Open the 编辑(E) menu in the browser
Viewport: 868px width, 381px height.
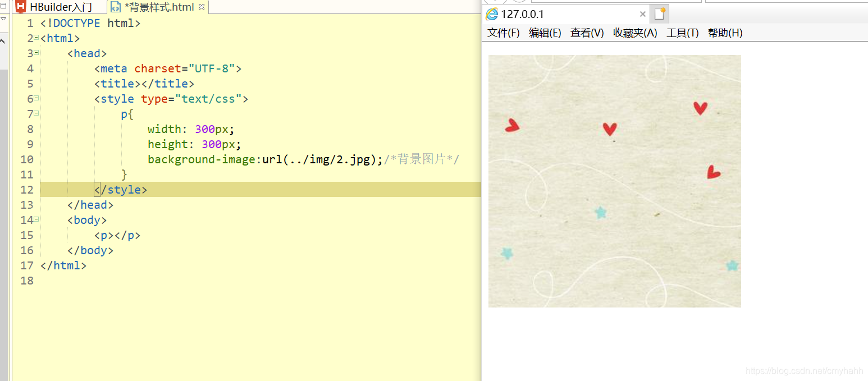545,33
